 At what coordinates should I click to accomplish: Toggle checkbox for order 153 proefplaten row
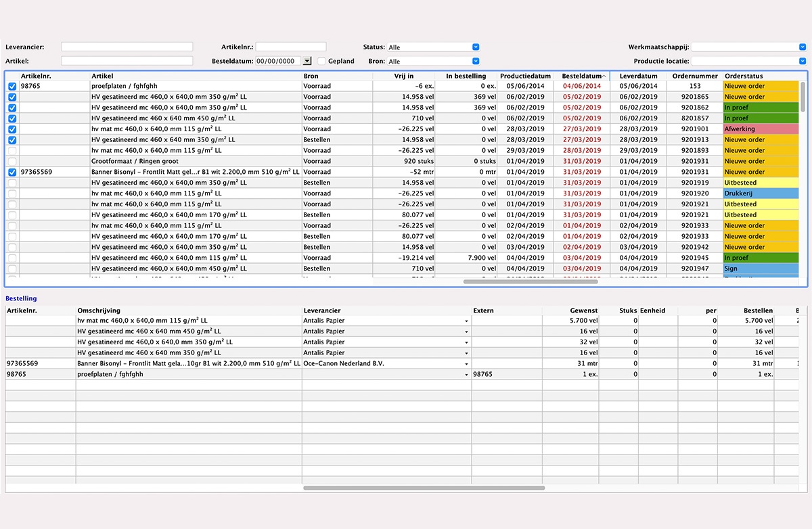coord(12,87)
